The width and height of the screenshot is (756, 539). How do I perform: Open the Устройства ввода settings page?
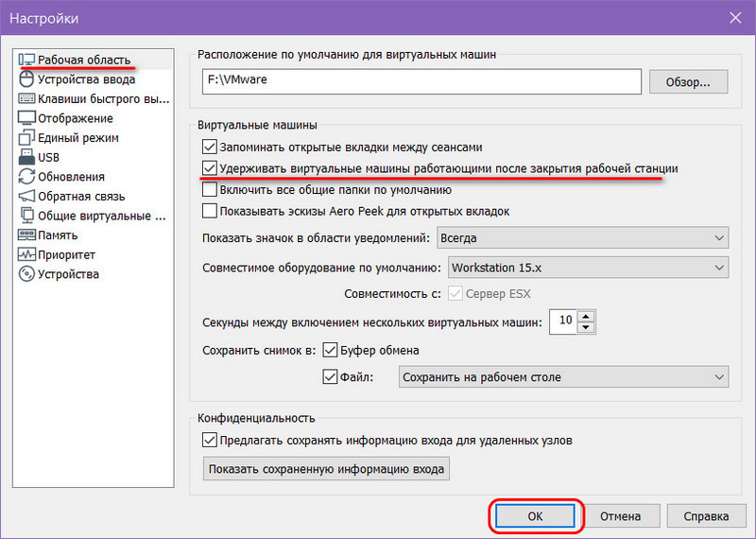[x=86, y=79]
